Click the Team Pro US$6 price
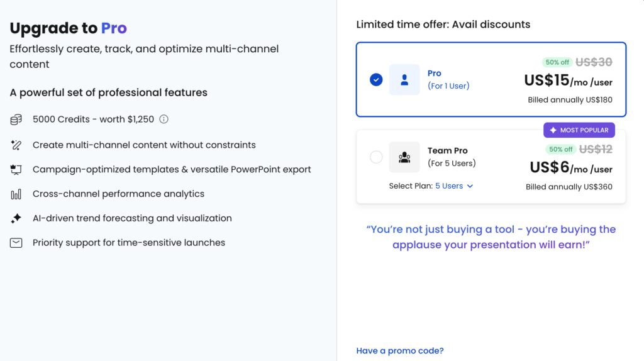The image size is (644, 361). (x=550, y=167)
